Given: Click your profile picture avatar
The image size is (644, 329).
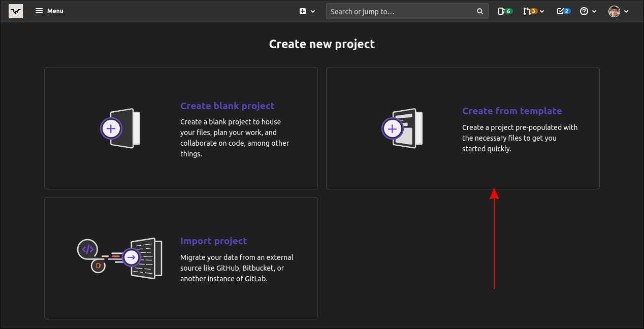Looking at the screenshot, I should 614,11.
